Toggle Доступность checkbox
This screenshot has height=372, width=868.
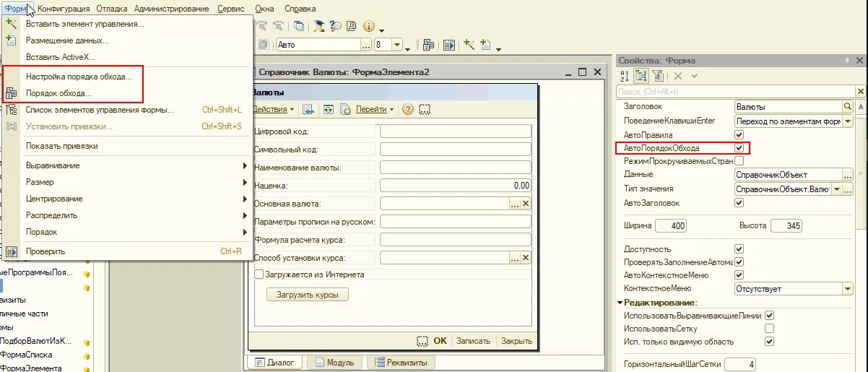pyautogui.click(x=739, y=249)
